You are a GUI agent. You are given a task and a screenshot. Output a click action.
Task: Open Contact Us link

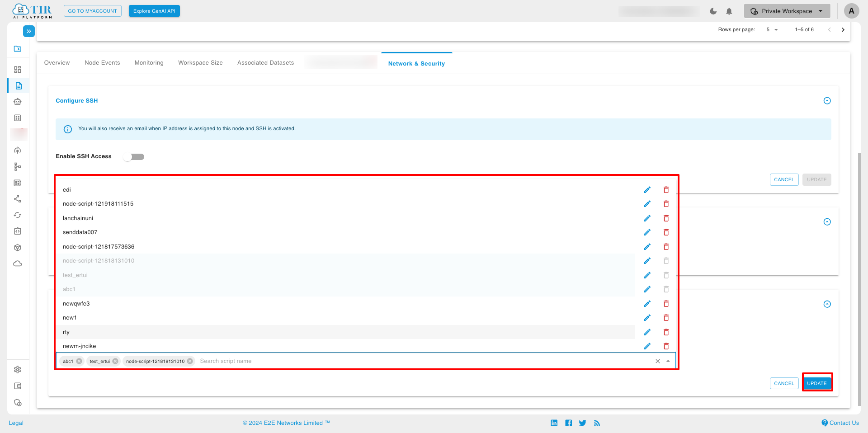(840, 423)
